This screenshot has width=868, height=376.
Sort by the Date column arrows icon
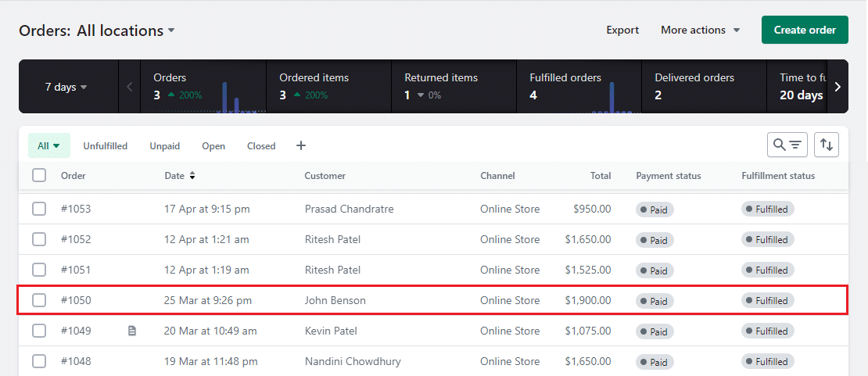(192, 176)
